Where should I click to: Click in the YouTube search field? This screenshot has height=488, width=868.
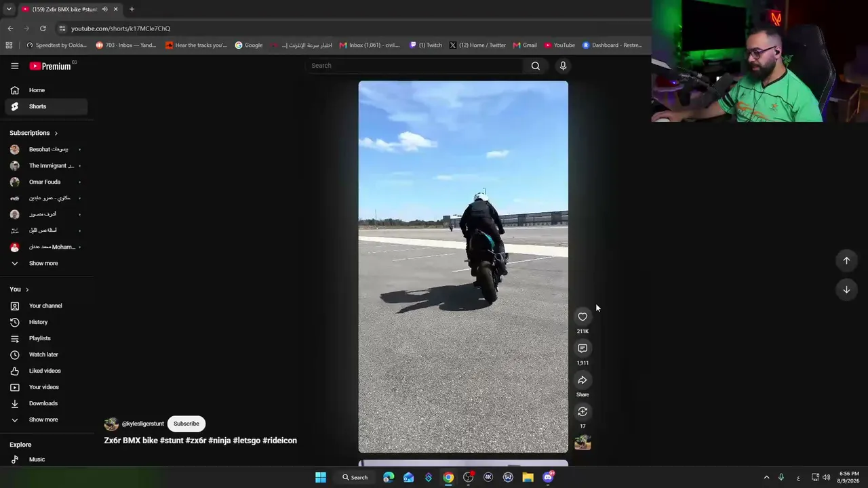414,66
